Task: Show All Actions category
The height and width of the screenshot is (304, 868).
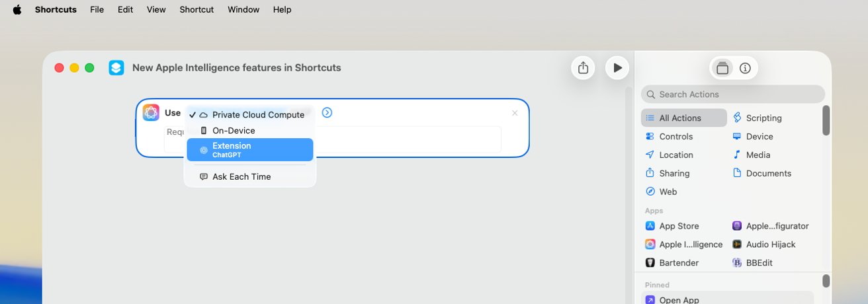Action: pos(684,118)
